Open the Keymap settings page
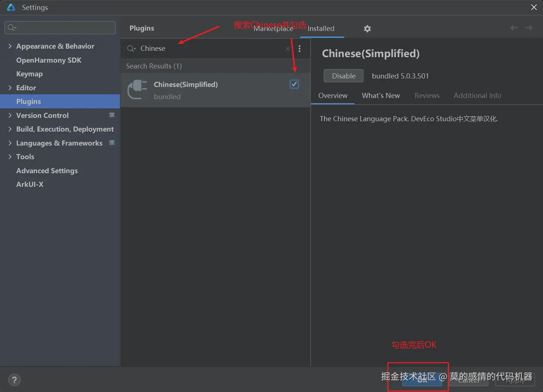The width and height of the screenshot is (543, 392). [30, 74]
